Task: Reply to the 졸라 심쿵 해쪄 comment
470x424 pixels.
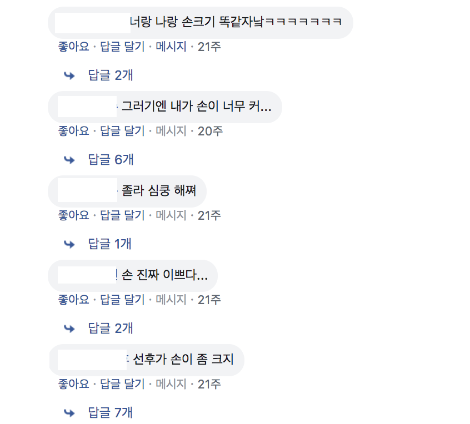Action: 122,215
